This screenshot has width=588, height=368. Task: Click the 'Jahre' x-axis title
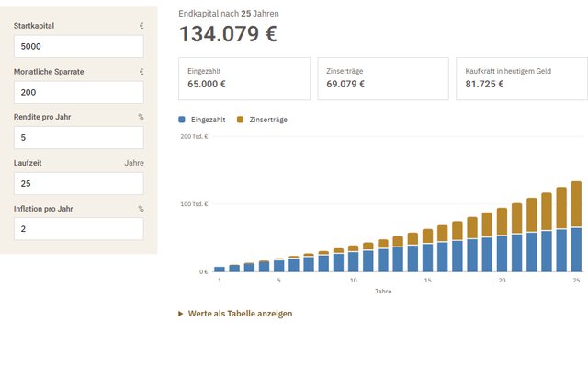coord(383,291)
